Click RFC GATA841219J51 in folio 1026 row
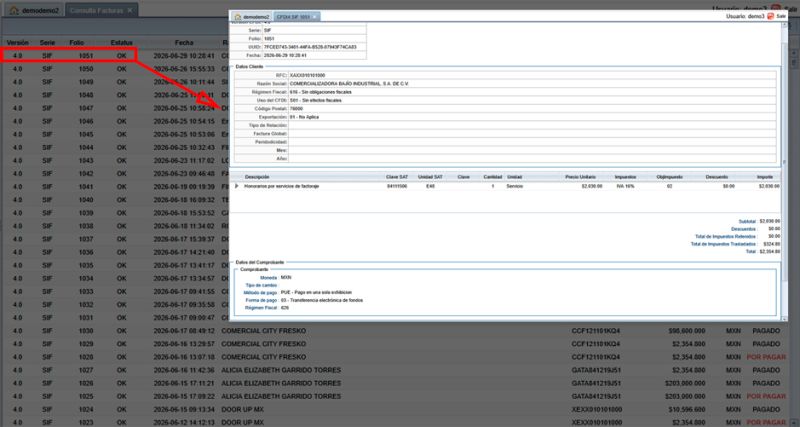 click(x=596, y=383)
